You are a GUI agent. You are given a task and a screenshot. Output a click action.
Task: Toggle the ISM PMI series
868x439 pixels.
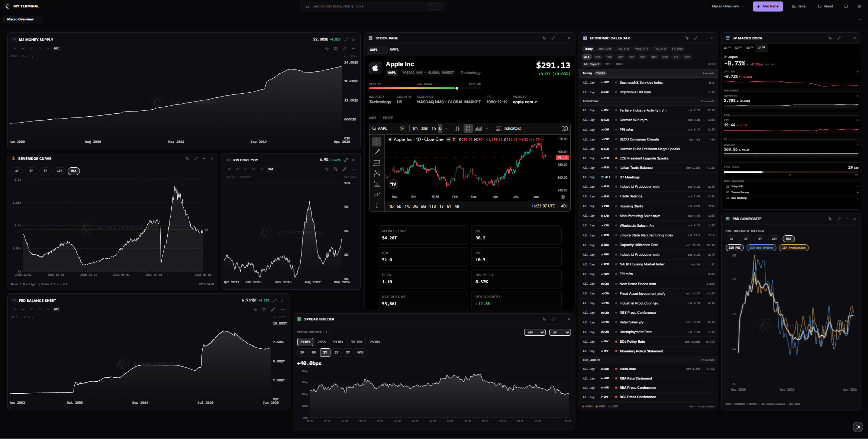(734, 248)
